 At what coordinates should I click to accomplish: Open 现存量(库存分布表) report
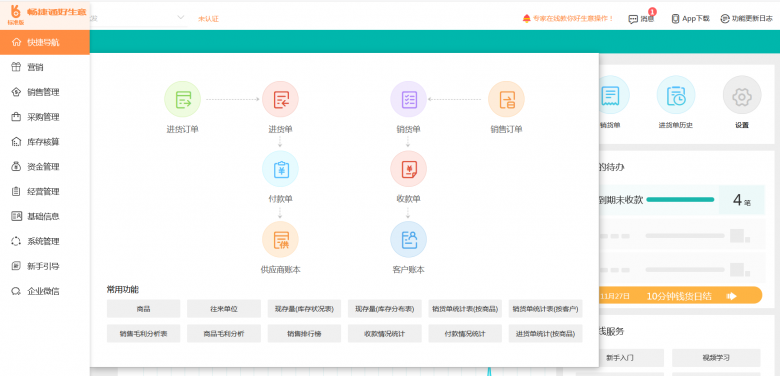coord(385,309)
